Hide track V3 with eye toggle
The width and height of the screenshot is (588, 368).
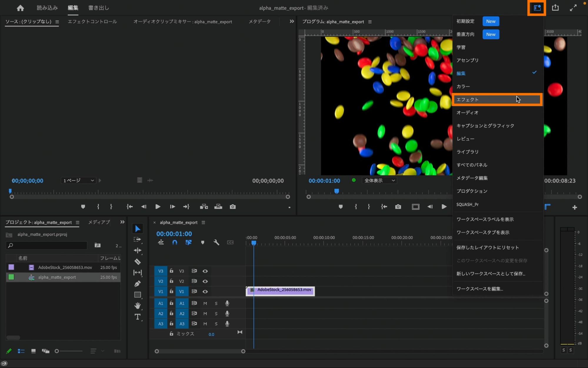[x=205, y=271]
